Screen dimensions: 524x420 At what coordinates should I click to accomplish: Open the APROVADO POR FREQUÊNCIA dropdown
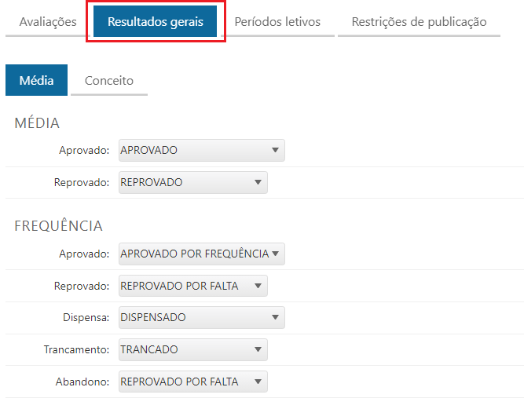point(201,254)
